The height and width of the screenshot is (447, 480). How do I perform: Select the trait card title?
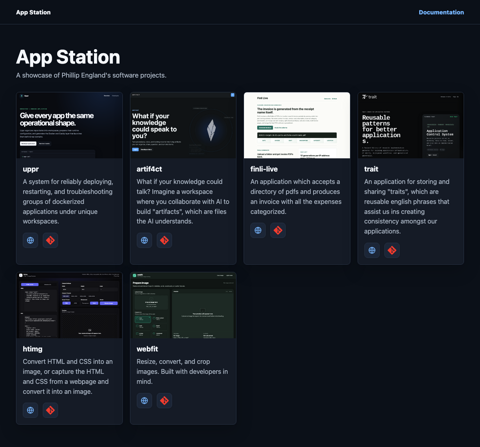pos(371,169)
